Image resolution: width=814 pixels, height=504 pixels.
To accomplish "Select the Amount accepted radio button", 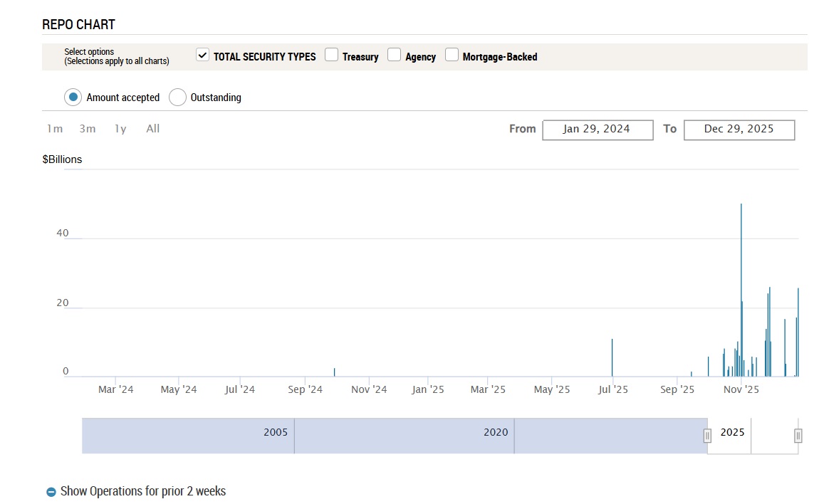I will click(x=73, y=97).
